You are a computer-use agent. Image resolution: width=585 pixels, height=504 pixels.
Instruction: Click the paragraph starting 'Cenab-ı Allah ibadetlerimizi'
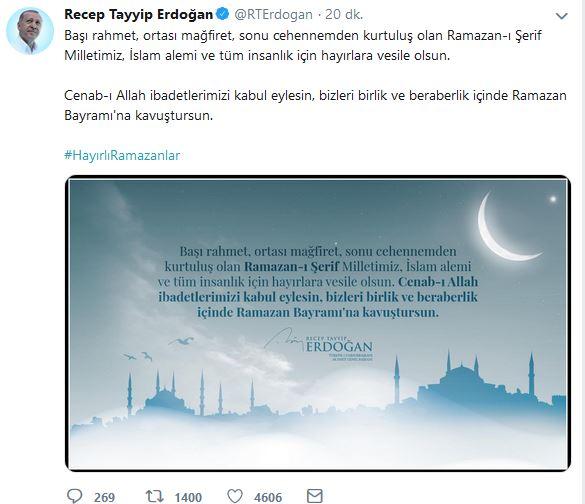315,106
